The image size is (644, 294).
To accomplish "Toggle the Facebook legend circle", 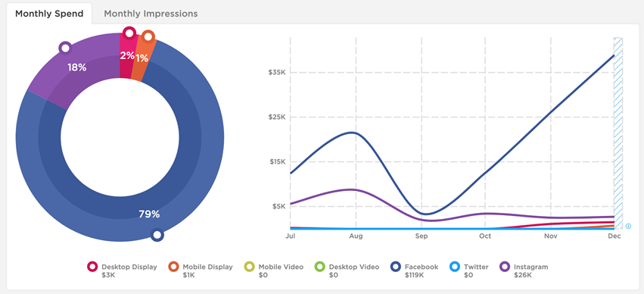I will 396,267.
